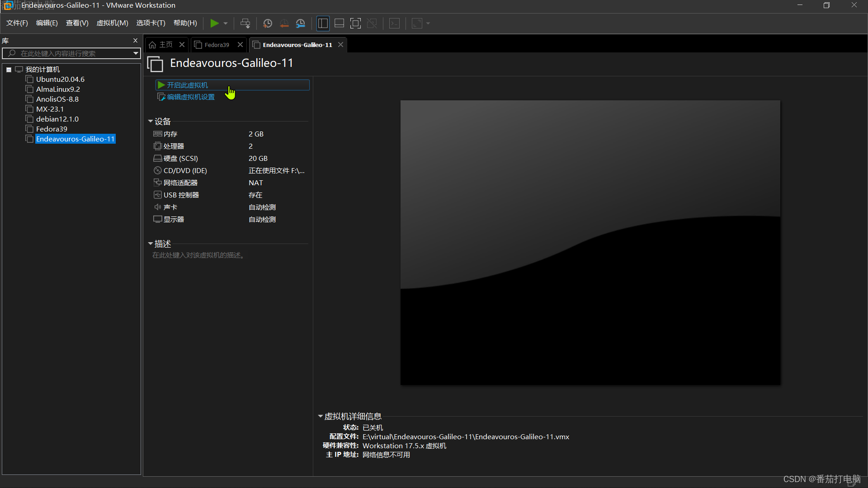Image resolution: width=868 pixels, height=488 pixels.
Task: Switch to the 主页 home tab
Action: [161, 45]
